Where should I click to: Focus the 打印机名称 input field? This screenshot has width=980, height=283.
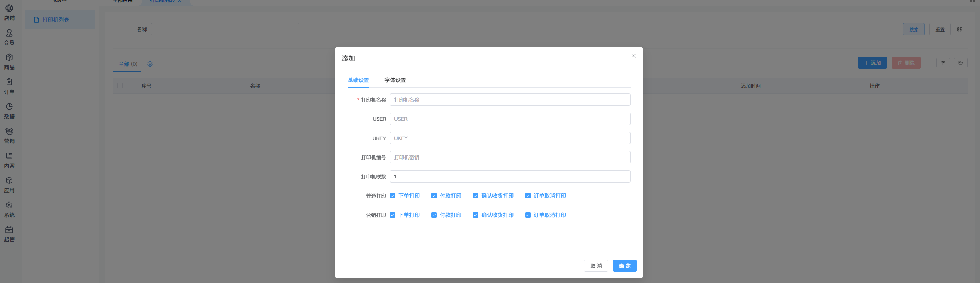[x=510, y=100]
